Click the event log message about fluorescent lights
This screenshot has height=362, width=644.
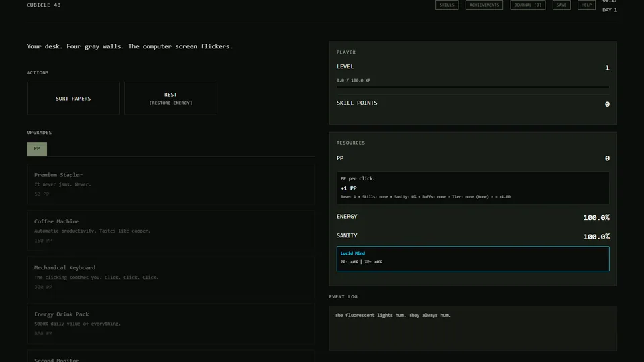(x=392, y=315)
